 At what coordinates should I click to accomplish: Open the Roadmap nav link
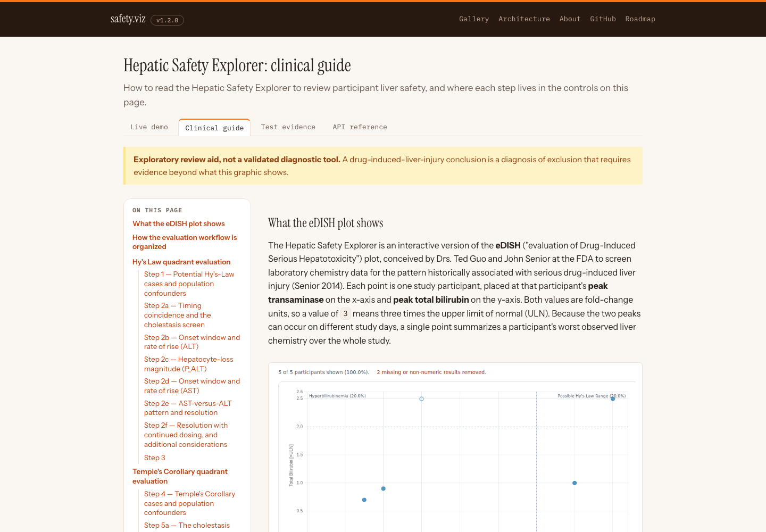point(640,19)
